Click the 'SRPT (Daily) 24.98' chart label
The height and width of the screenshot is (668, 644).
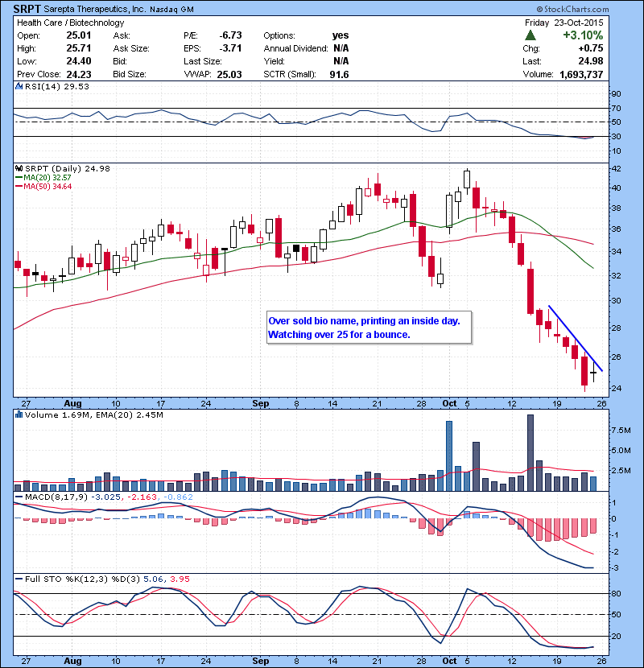(x=68, y=168)
